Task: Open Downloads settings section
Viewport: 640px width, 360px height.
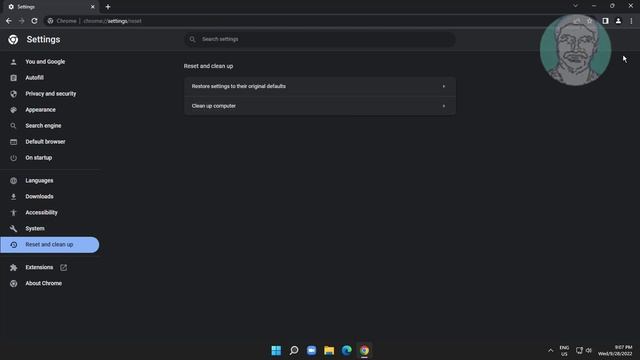Action: click(x=39, y=196)
